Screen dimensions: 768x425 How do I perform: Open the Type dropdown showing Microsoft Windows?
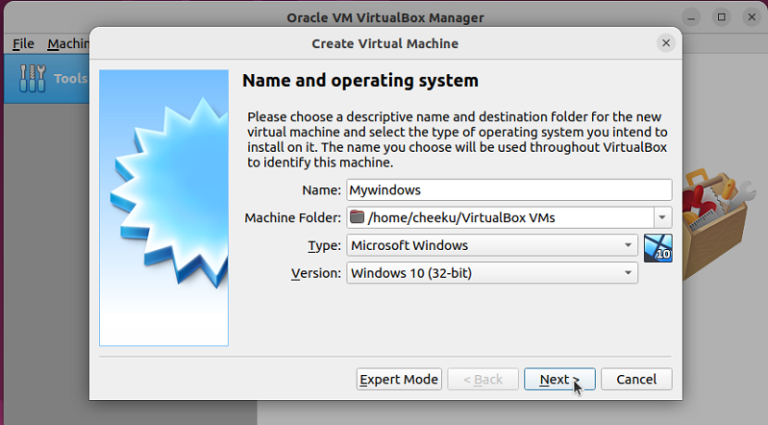(492, 245)
